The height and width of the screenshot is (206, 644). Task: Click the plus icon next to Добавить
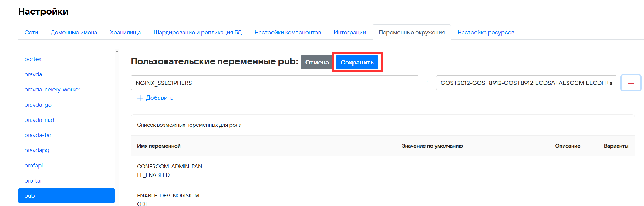point(140,98)
